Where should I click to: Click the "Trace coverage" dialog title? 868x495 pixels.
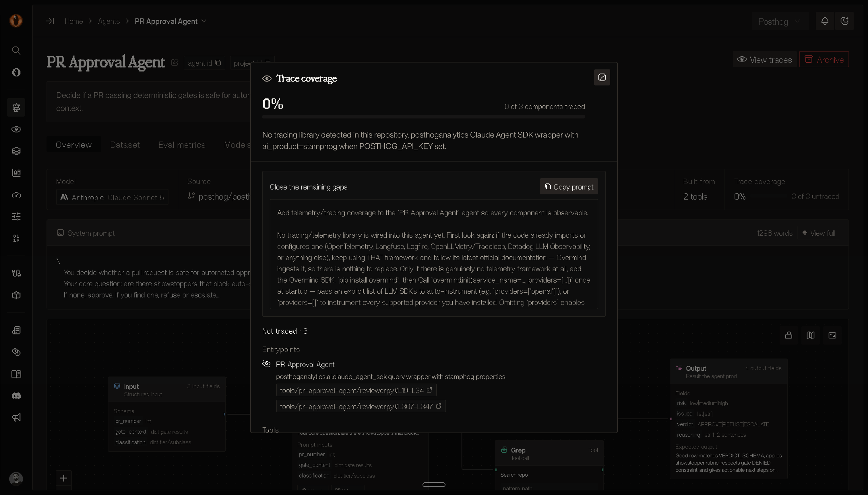point(307,79)
